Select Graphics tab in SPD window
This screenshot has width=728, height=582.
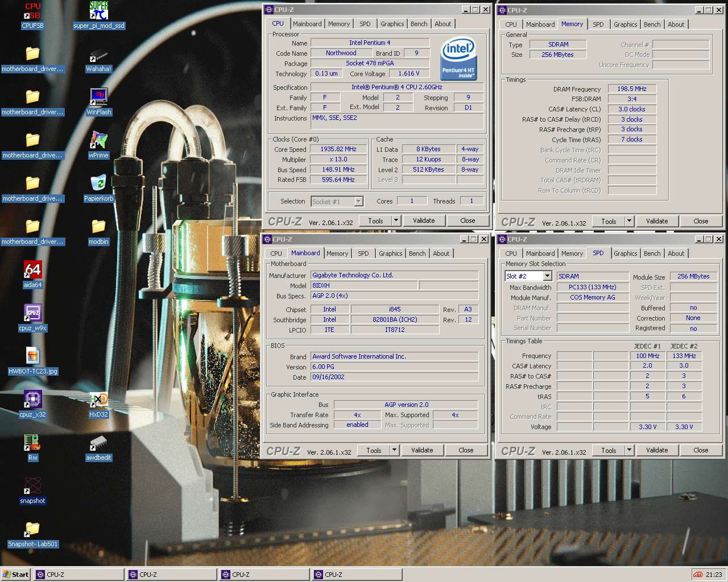[x=626, y=253]
